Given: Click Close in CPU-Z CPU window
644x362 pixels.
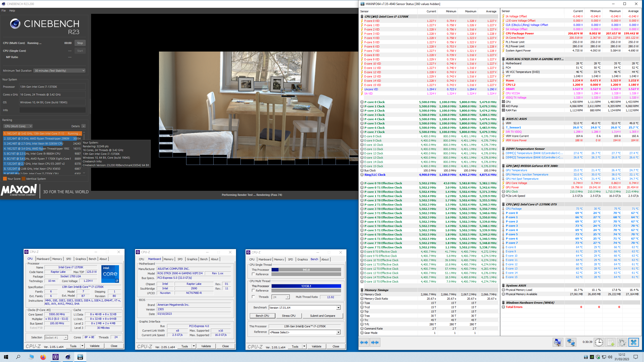Looking at the screenshot, I should [x=114, y=346].
